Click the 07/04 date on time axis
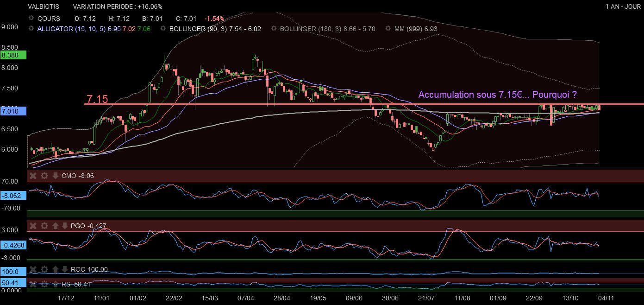This screenshot has width=644, height=305. tap(246, 298)
